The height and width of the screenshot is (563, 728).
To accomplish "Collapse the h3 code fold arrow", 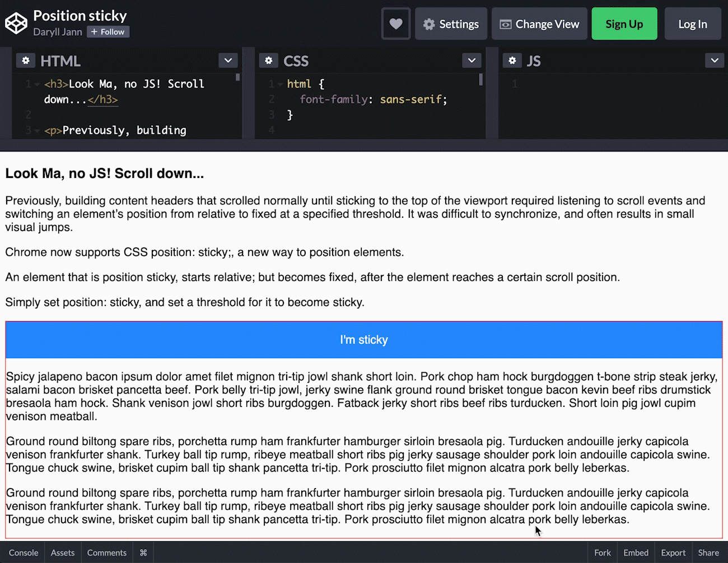I will pos(37,85).
